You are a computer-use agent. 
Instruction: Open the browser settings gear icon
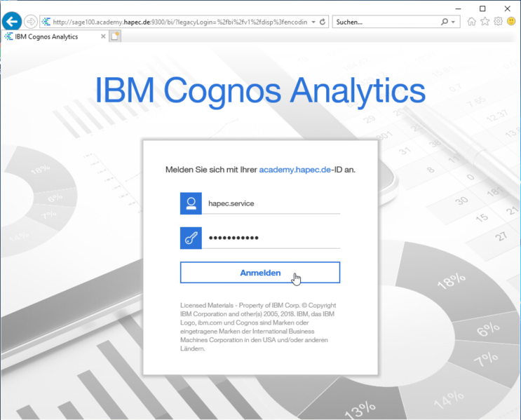coord(498,22)
